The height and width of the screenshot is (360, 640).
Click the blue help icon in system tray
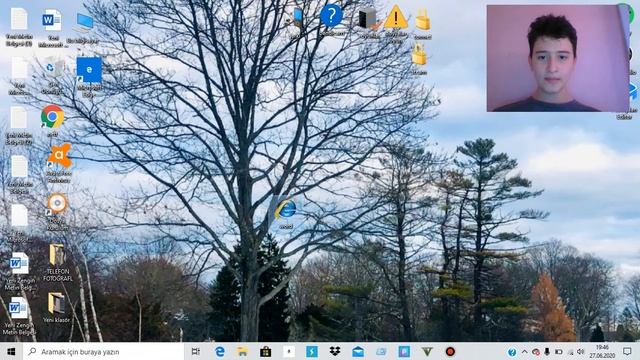click(512, 352)
